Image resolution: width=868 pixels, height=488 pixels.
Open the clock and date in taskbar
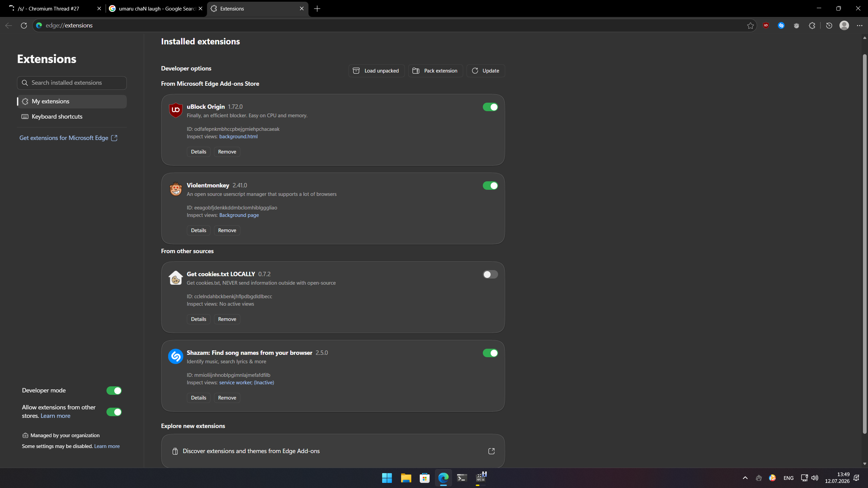[x=837, y=478]
